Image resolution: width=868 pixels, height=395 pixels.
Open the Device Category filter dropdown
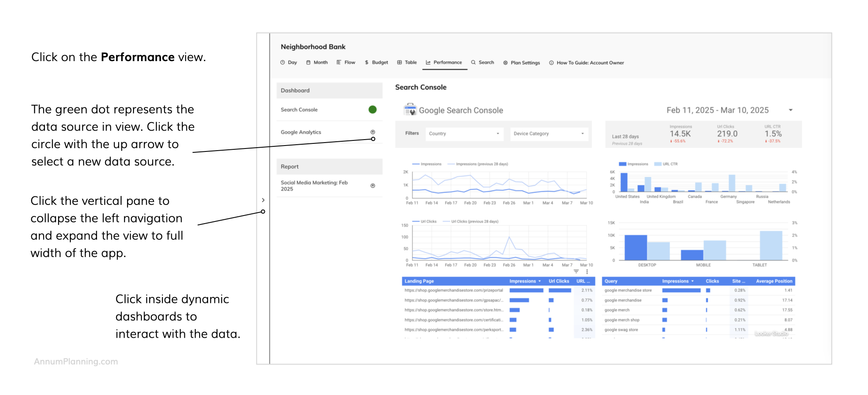click(x=549, y=134)
